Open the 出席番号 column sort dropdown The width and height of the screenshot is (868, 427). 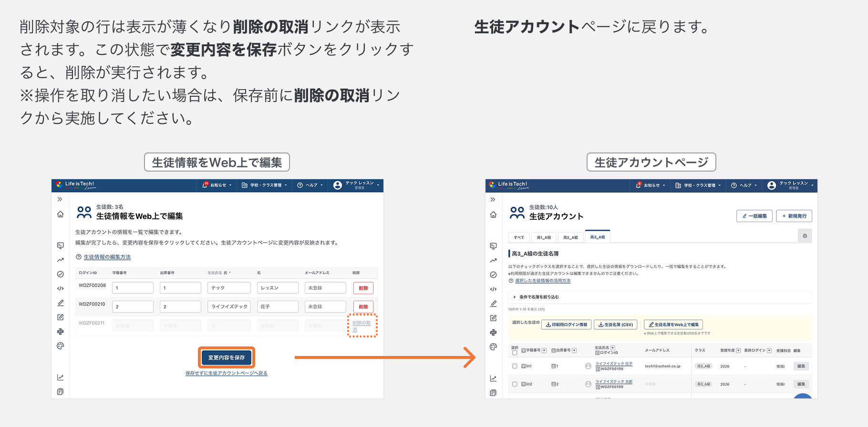[x=574, y=350]
